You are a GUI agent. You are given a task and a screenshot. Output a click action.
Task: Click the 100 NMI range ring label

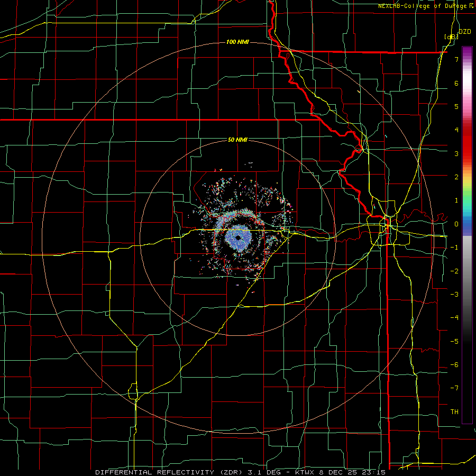(x=237, y=42)
